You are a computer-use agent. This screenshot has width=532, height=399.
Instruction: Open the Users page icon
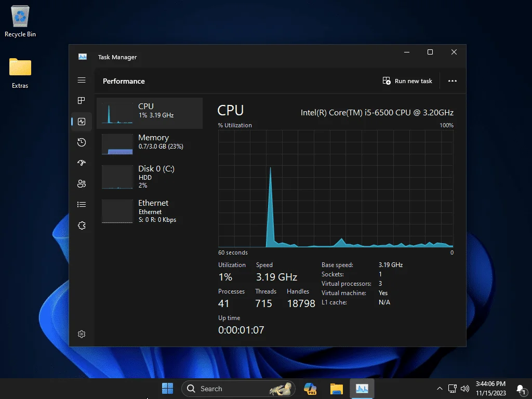pyautogui.click(x=82, y=184)
